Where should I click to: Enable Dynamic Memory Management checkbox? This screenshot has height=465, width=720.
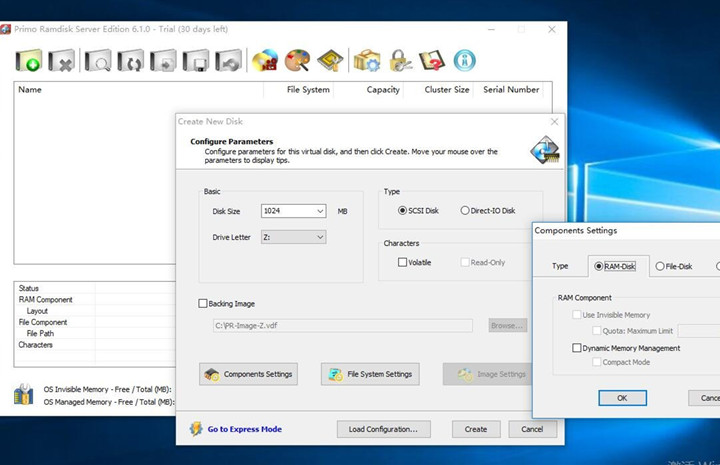[x=577, y=348]
